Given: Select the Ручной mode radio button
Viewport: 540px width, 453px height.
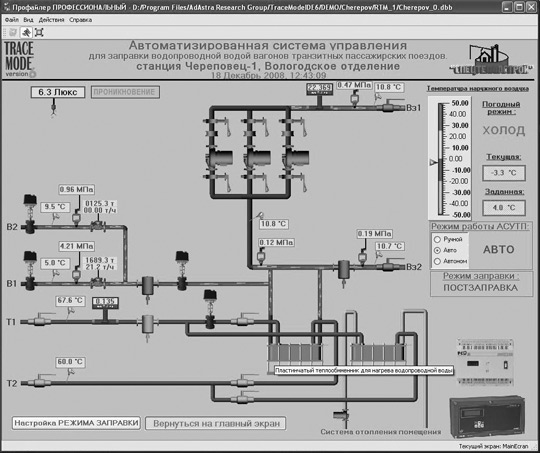Looking at the screenshot, I should coord(437,239).
